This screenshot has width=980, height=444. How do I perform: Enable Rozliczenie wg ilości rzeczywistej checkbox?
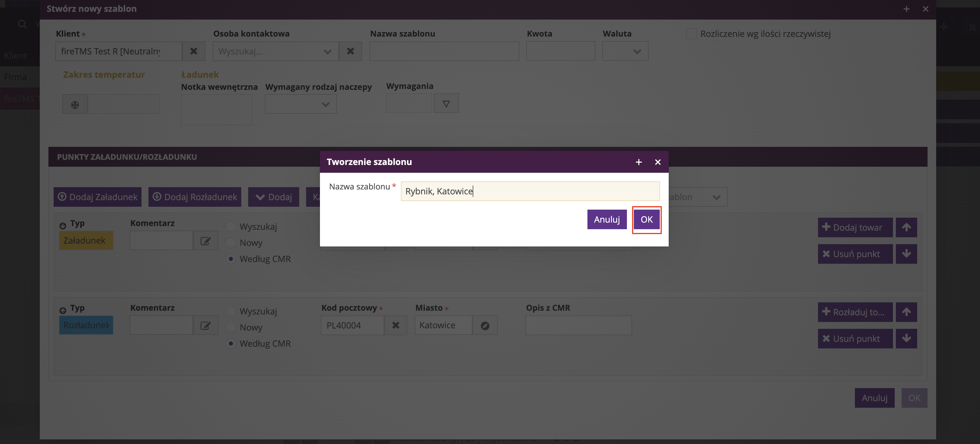pyautogui.click(x=691, y=34)
